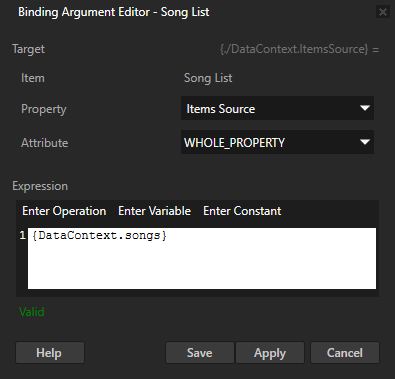This screenshot has width=395, height=379.
Task: Select the Enter Constant menu
Action: coord(242,211)
